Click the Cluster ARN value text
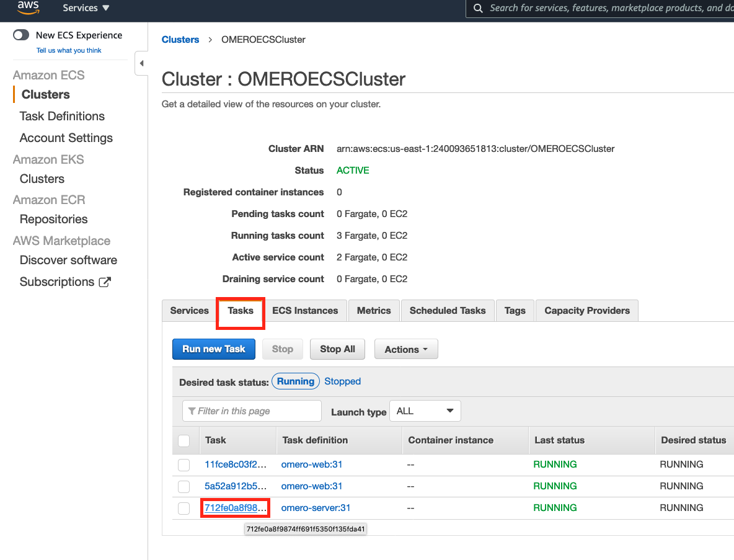Viewport: 734px width, 560px height. tap(475, 149)
